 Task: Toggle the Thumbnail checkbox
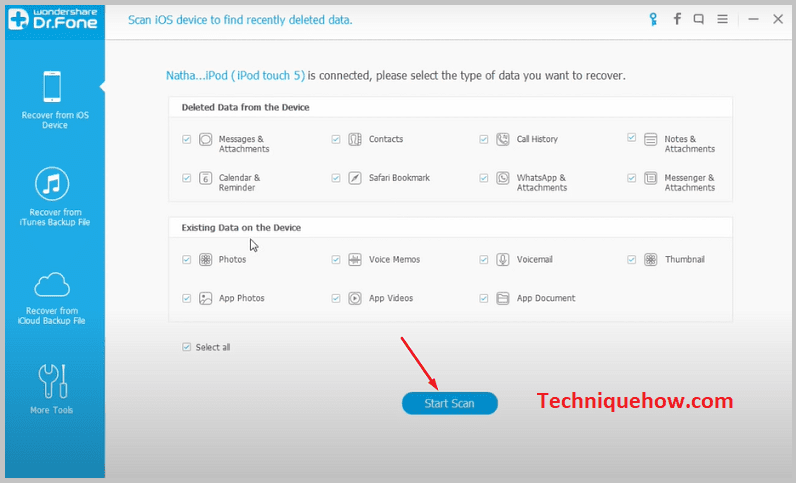tap(632, 260)
